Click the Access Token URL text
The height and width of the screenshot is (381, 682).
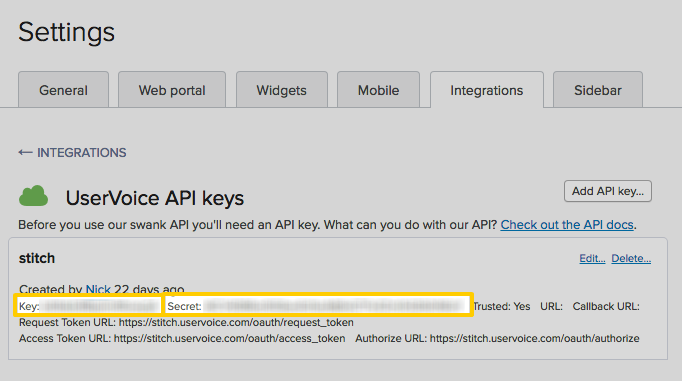coord(182,338)
